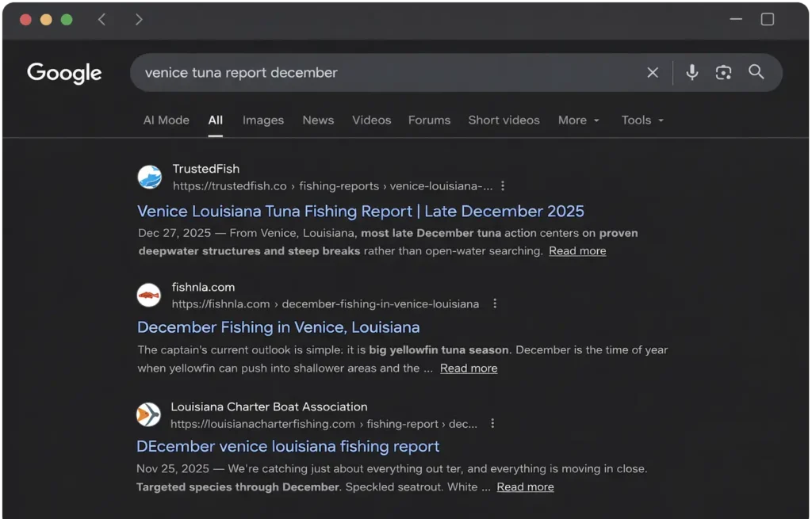812x519 pixels.
Task: Expand the Tools dropdown
Action: [642, 120]
